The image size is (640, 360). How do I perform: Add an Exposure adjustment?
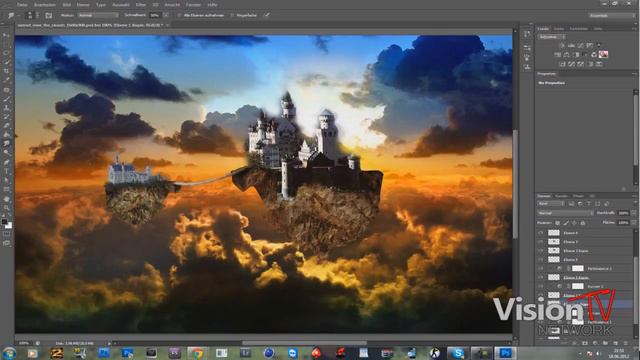pos(589,46)
